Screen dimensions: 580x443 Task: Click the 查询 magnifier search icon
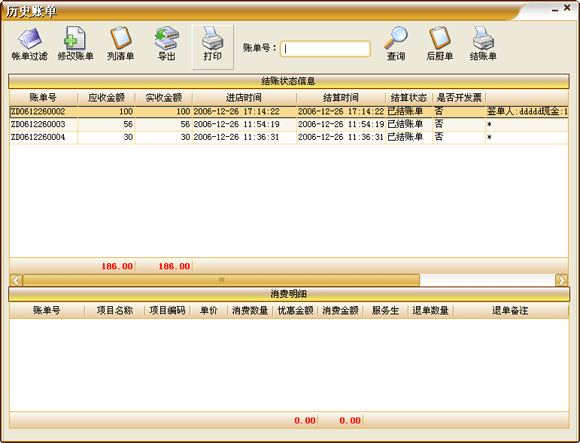[396, 44]
